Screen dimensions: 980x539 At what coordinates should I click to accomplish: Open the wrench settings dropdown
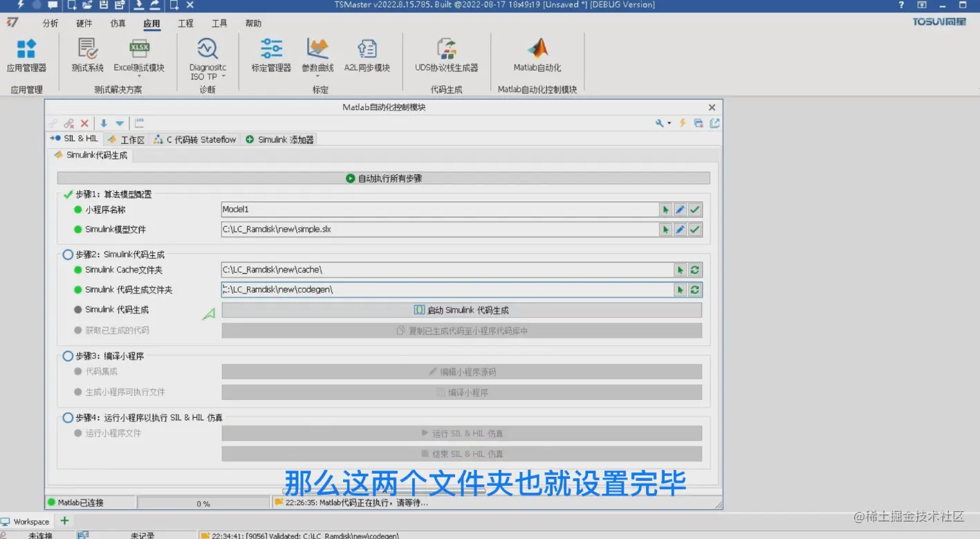point(664,123)
